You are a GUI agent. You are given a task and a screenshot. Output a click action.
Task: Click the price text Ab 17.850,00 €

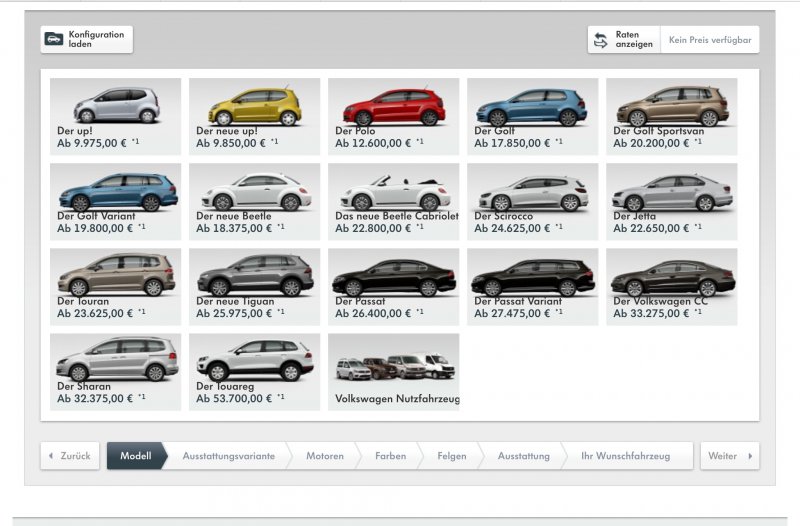click(x=512, y=143)
